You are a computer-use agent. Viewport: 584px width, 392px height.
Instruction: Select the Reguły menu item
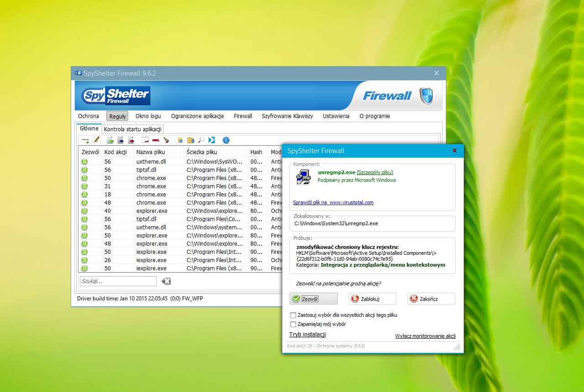click(x=117, y=116)
